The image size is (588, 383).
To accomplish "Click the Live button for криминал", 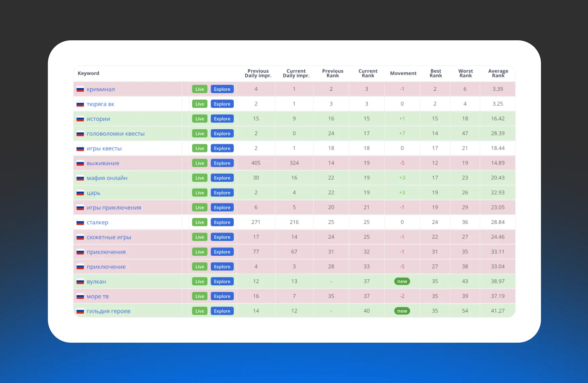I will [x=200, y=89].
